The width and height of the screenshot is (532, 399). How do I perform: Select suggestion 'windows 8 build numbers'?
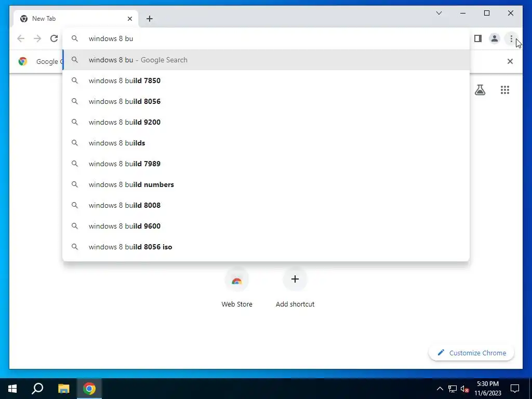(x=266, y=184)
